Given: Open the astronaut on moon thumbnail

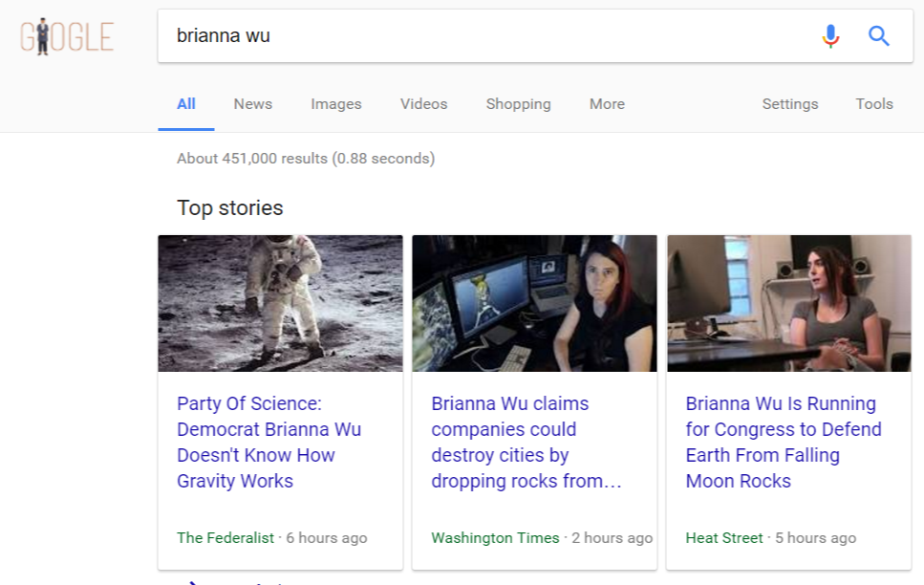Looking at the screenshot, I should click(281, 303).
